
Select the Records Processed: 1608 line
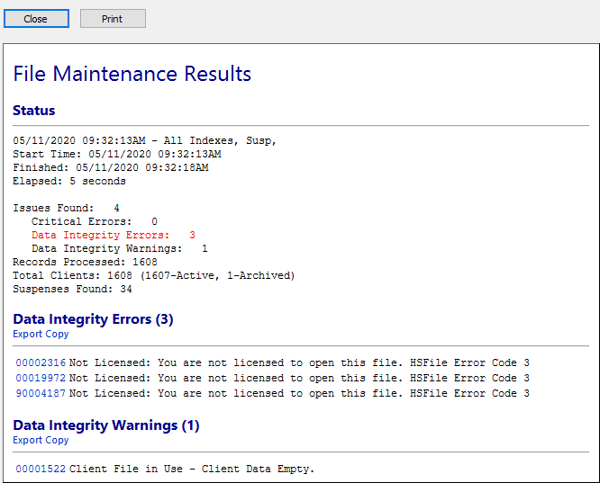(x=85, y=262)
